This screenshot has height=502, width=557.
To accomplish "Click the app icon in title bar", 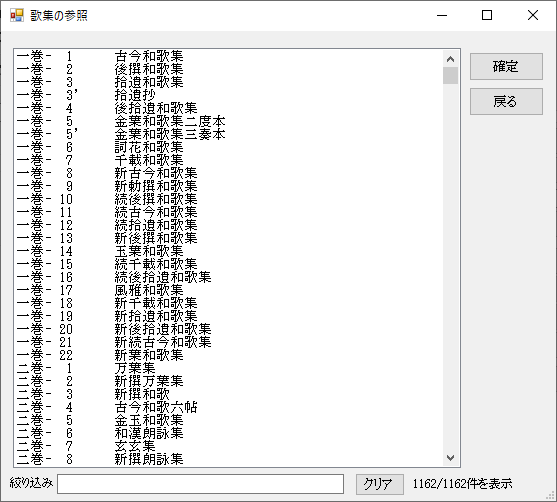I will pyautogui.click(x=17, y=15).
